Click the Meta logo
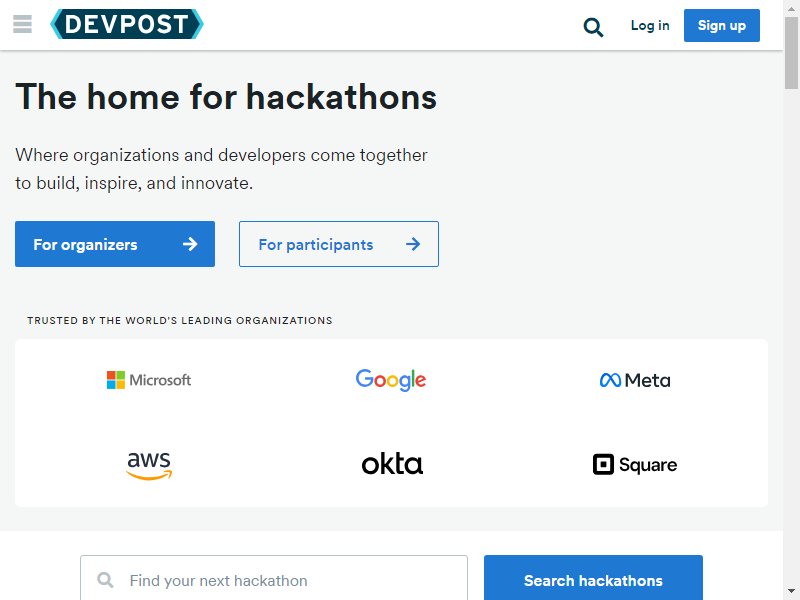 click(635, 380)
